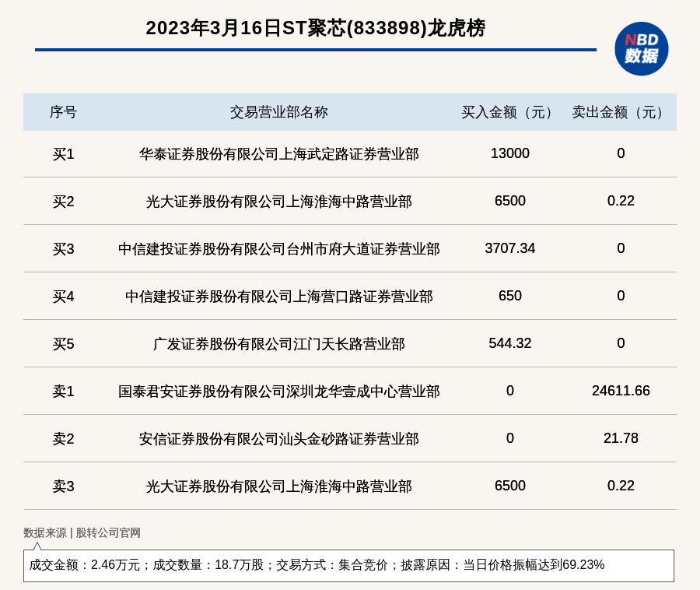Image resolution: width=700 pixels, height=590 pixels.
Task: Select 华泰证券股份有限公司上海武定路证券营业部
Action: tap(279, 154)
